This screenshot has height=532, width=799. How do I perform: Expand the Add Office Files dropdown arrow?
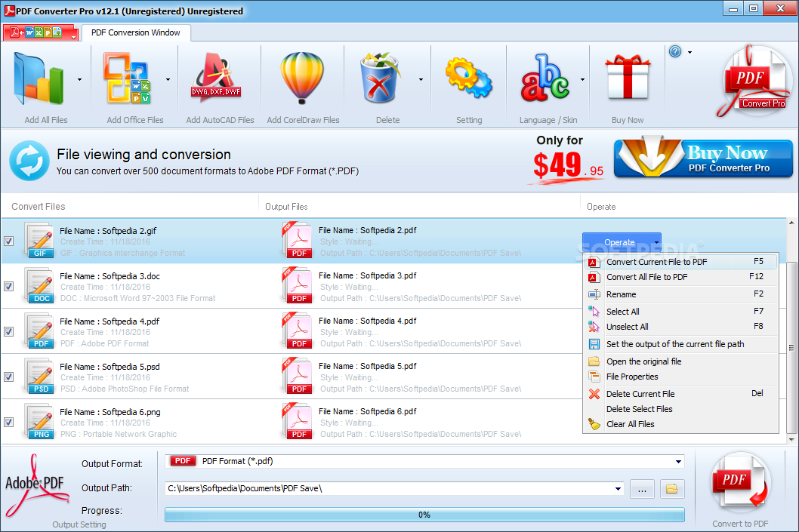click(168, 79)
